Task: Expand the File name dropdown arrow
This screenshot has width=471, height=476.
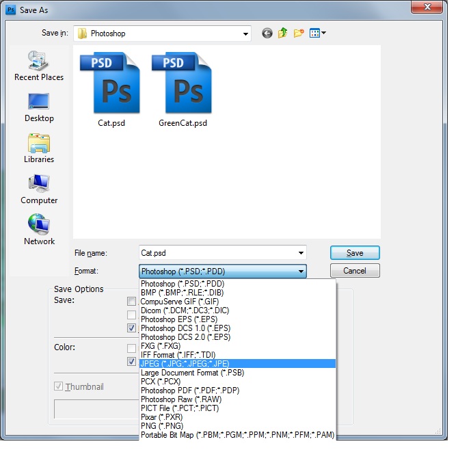Action: point(301,253)
